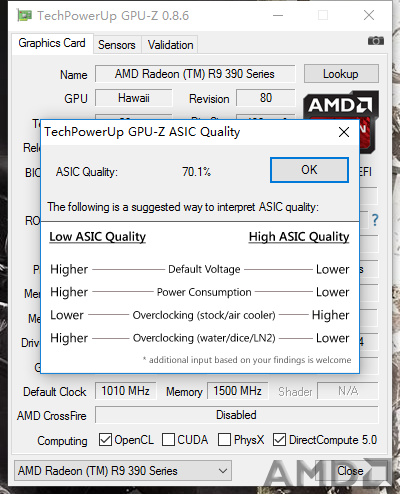The width and height of the screenshot is (400, 494).
Task: Click the screenshot camera icon
Action: [376, 41]
